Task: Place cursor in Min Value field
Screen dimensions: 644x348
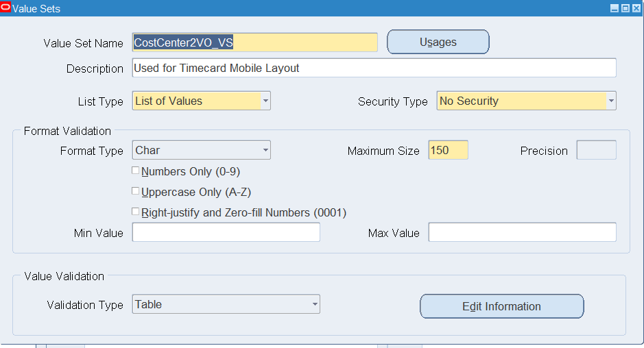Action: pos(226,232)
